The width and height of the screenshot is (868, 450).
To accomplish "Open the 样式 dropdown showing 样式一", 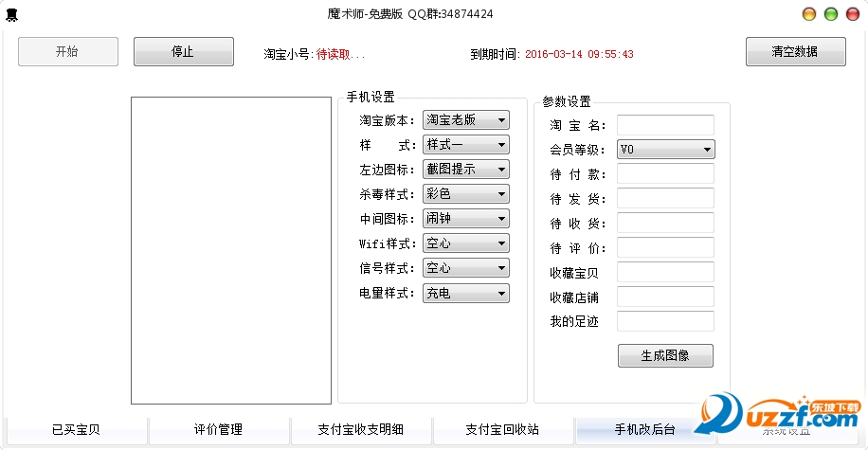I will pos(466,144).
